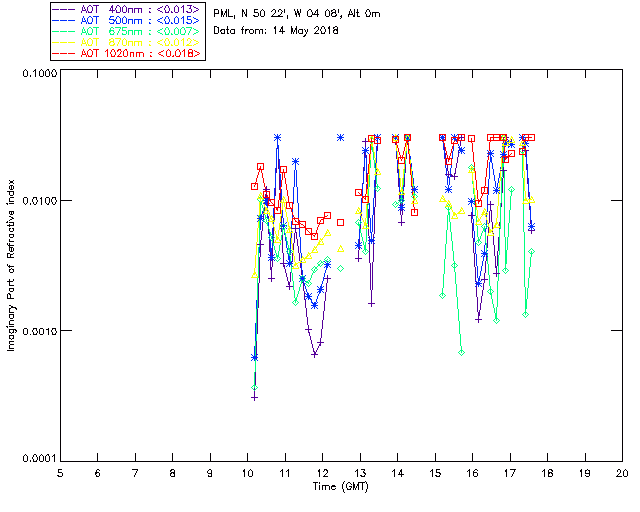Click the AOT 675nm legend entry

click(127, 31)
